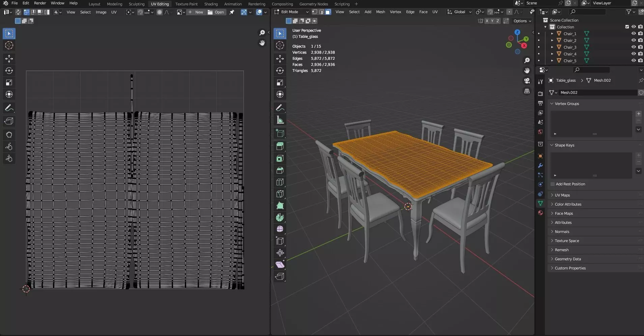Screen dimensions: 644x336
Task: Select the Rip Region tool in 3D viewport
Action: pos(280,277)
